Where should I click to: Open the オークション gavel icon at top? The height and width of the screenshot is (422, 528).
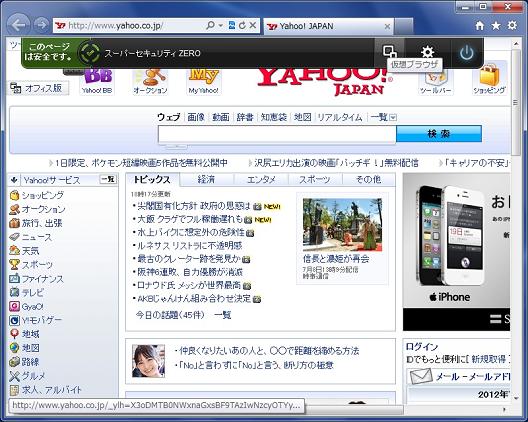click(x=150, y=81)
